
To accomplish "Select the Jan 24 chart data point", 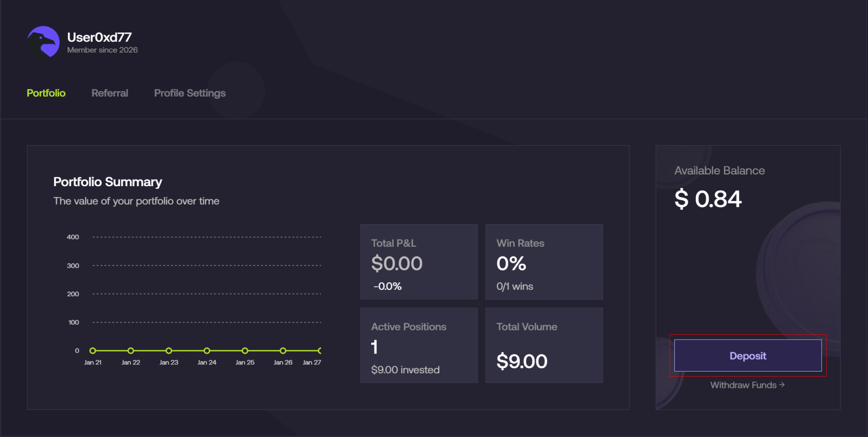I will click(x=207, y=351).
